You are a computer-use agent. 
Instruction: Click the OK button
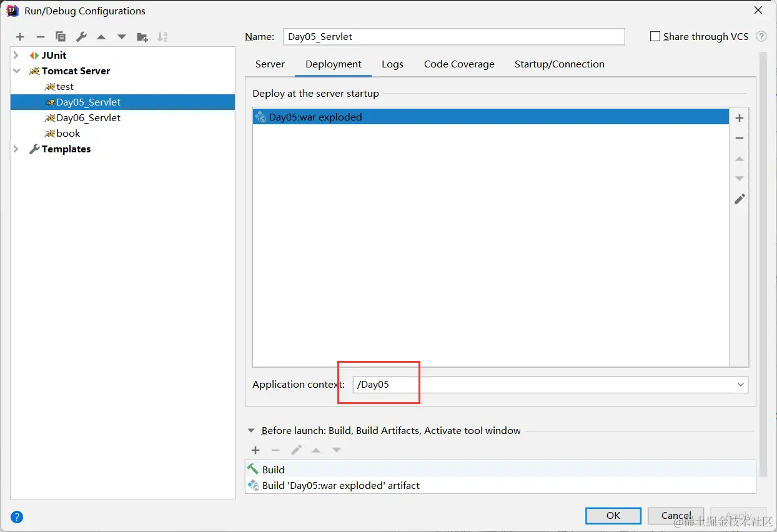tap(613, 516)
